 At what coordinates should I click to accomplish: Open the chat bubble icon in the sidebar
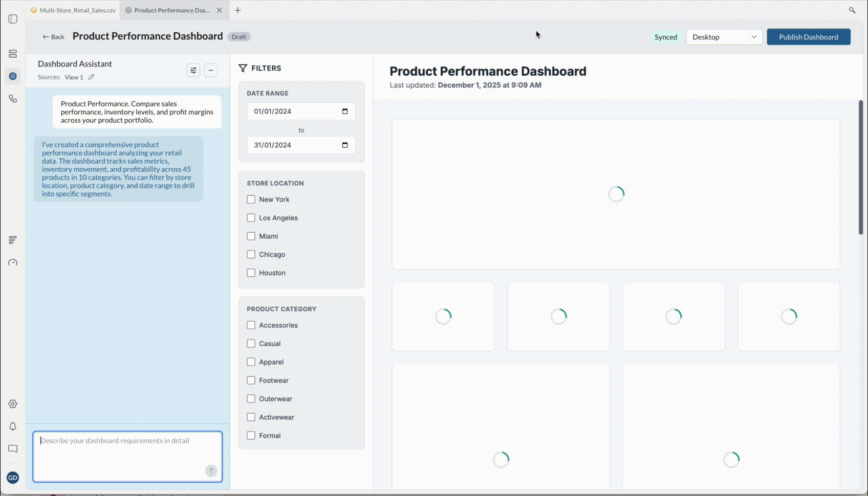[13, 449]
